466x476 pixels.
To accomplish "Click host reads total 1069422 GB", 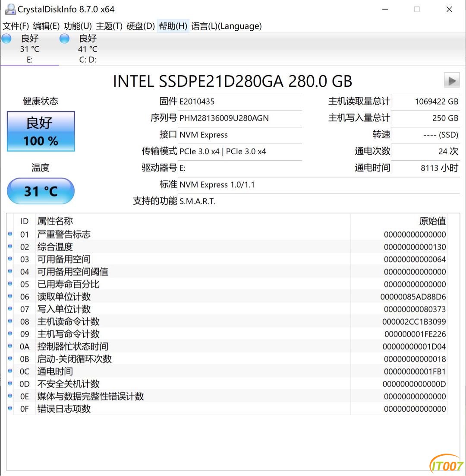I will point(426,102).
